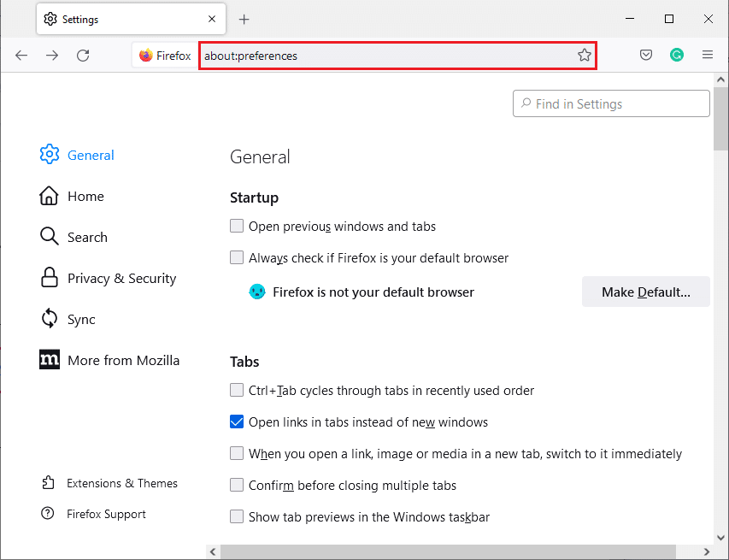The height and width of the screenshot is (560, 729).
Task: Go back using the back arrow
Action: [x=21, y=56]
